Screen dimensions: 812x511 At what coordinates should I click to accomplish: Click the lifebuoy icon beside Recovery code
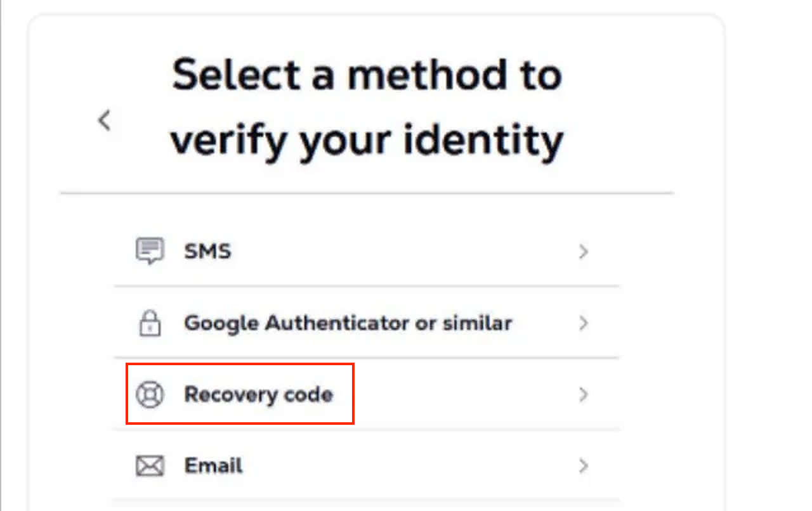click(150, 395)
